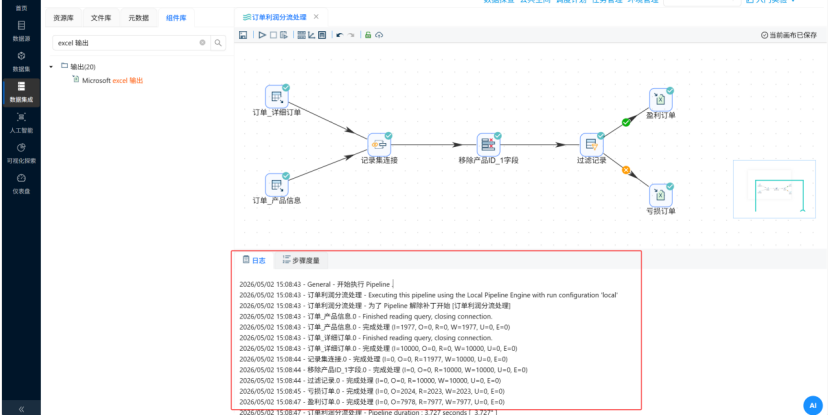Screen dimensions: 830x415
Task: Click the 当前画布已保存 status indicator
Action: (789, 35)
